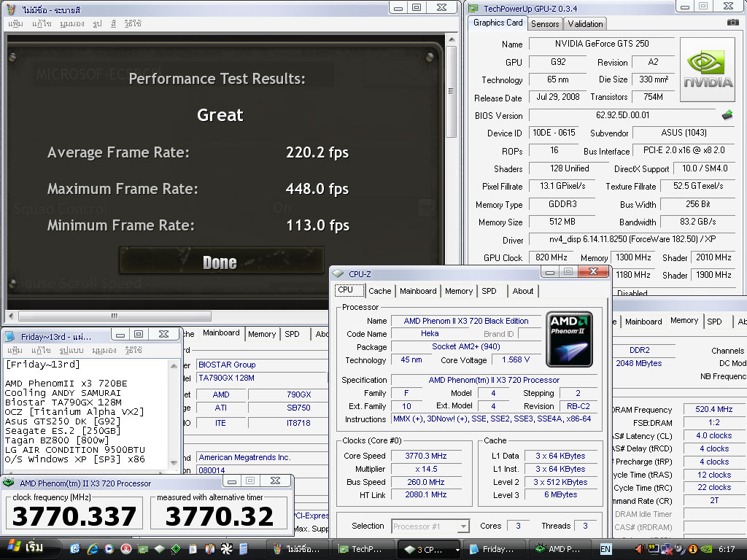The width and height of the screenshot is (747, 560).
Task: Switch to the AMD P... taskbar button
Action: [x=561, y=549]
